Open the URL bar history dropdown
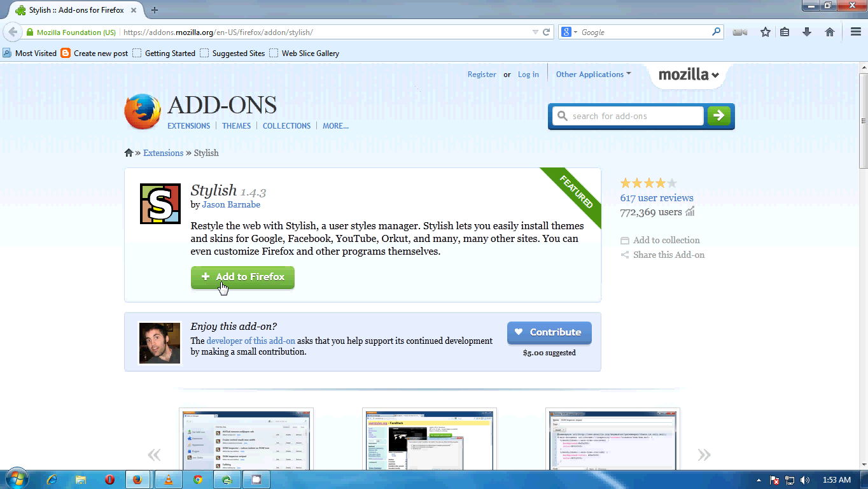The width and height of the screenshot is (868, 489). pyautogui.click(x=535, y=32)
